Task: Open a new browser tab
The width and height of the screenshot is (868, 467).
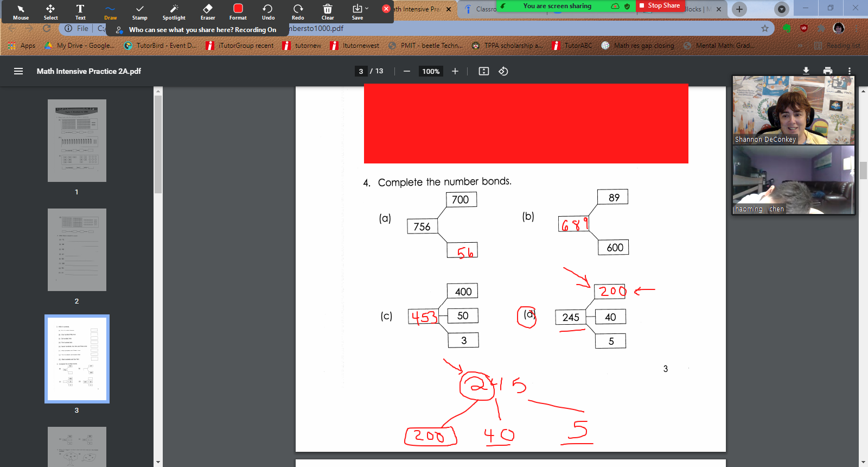Action: click(x=739, y=9)
